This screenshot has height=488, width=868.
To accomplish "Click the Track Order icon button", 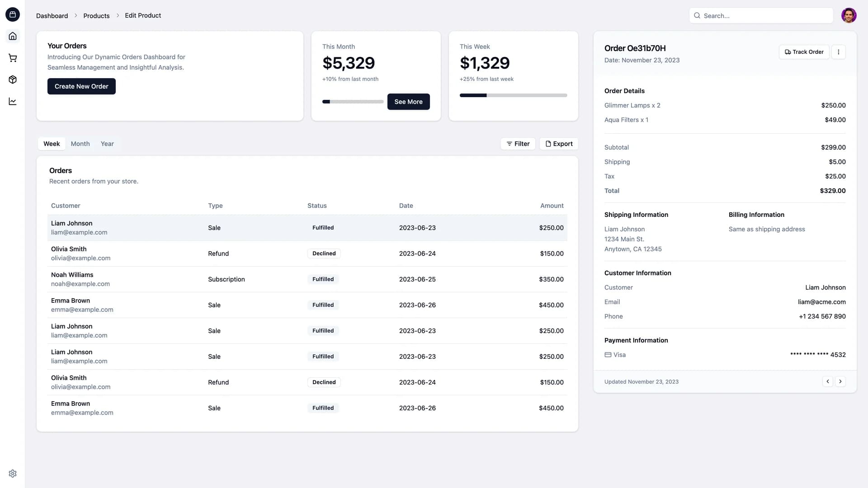I will click(x=788, y=52).
